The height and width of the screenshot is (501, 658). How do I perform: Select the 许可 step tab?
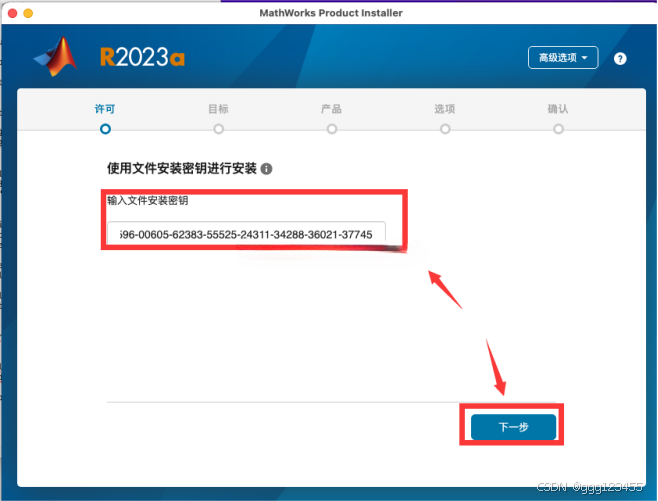pos(105,109)
